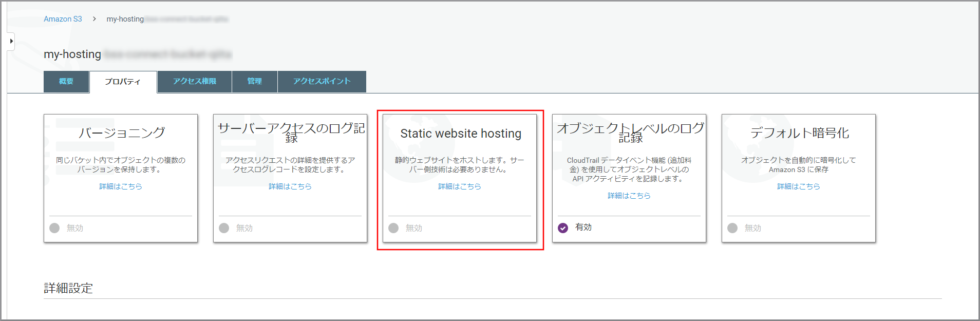
Task: Click the disabled status circle in サーバーアクセスのログ記録 card
Action: [x=224, y=228]
